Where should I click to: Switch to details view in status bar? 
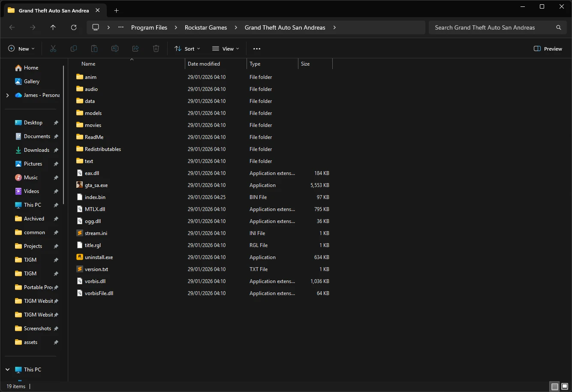click(x=554, y=386)
